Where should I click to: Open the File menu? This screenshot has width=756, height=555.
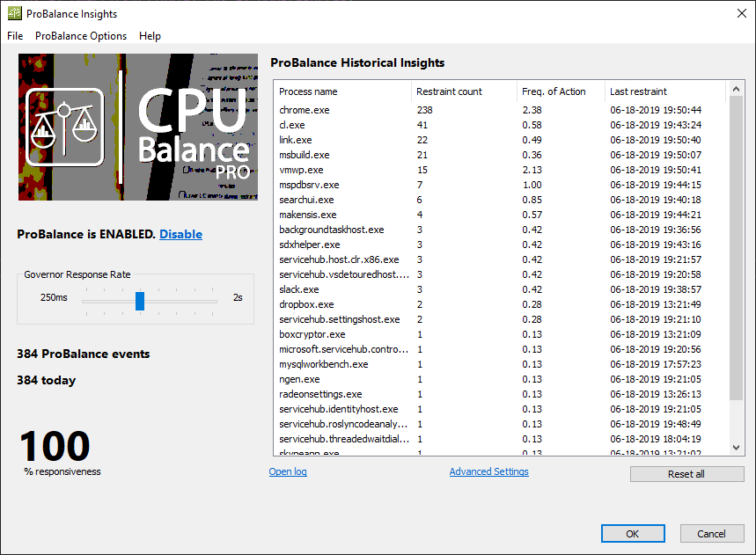click(x=14, y=36)
